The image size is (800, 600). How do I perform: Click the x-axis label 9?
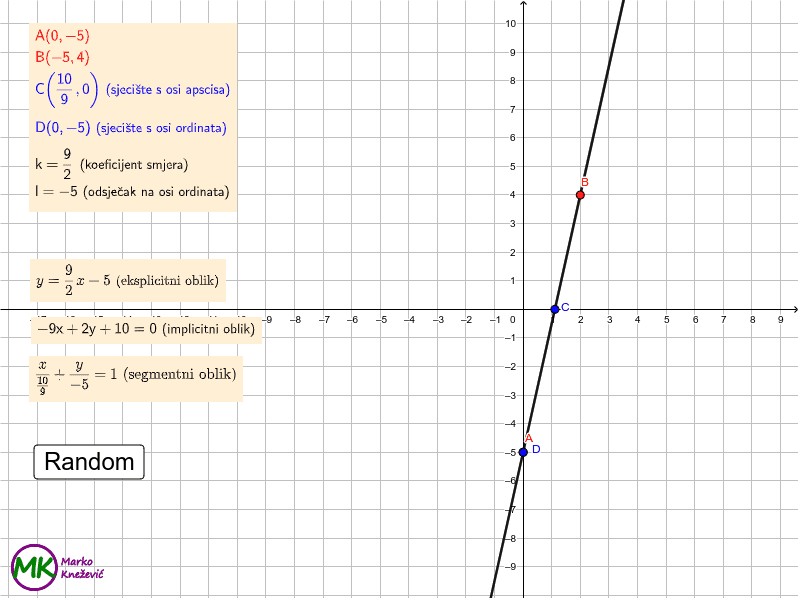pos(781,319)
